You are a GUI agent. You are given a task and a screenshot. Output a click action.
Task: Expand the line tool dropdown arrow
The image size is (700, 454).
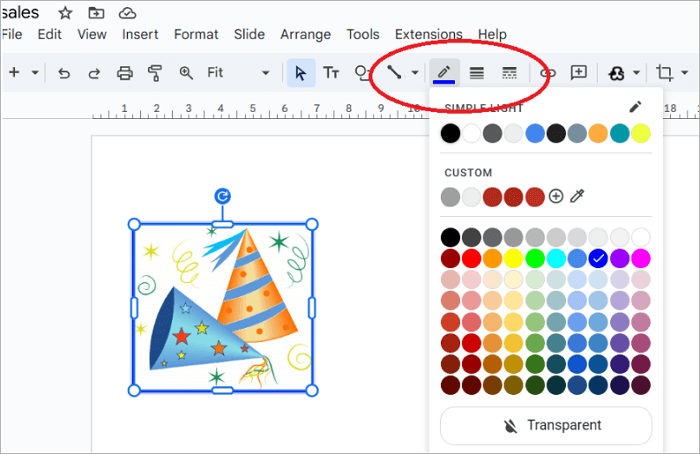[415, 73]
